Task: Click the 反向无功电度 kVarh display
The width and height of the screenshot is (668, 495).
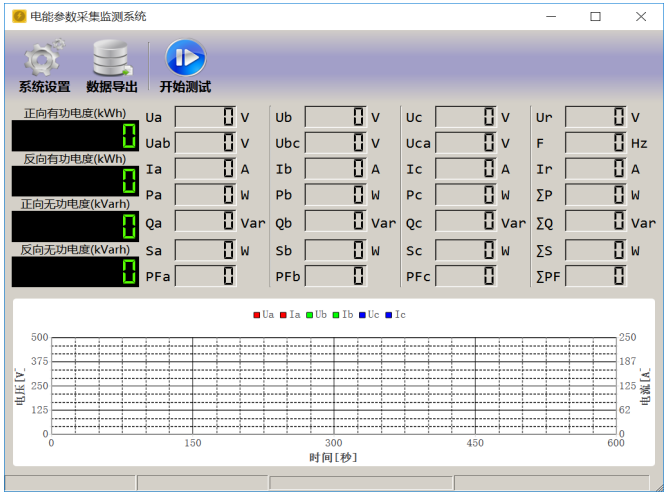Action: point(75,272)
